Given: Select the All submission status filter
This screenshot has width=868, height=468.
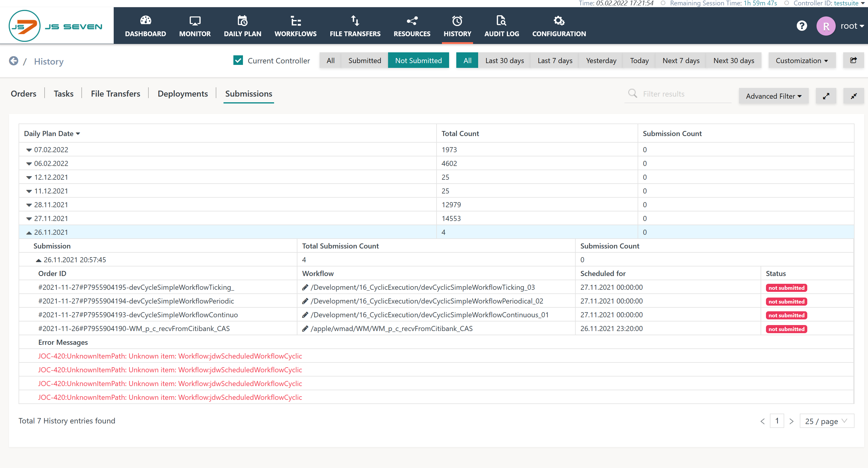Looking at the screenshot, I should (x=331, y=61).
